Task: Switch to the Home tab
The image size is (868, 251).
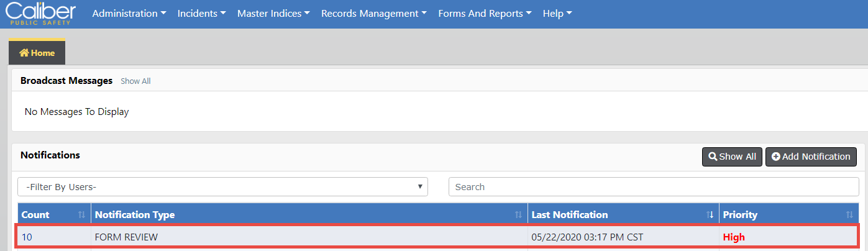Action: [x=37, y=53]
